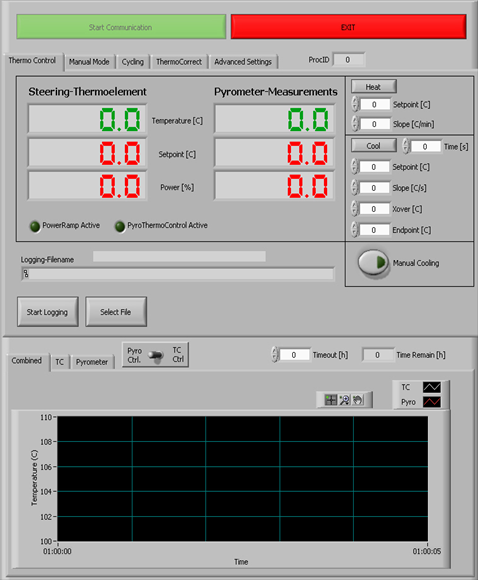Click the ProcID value field
This screenshot has height=580, width=478.
349,60
